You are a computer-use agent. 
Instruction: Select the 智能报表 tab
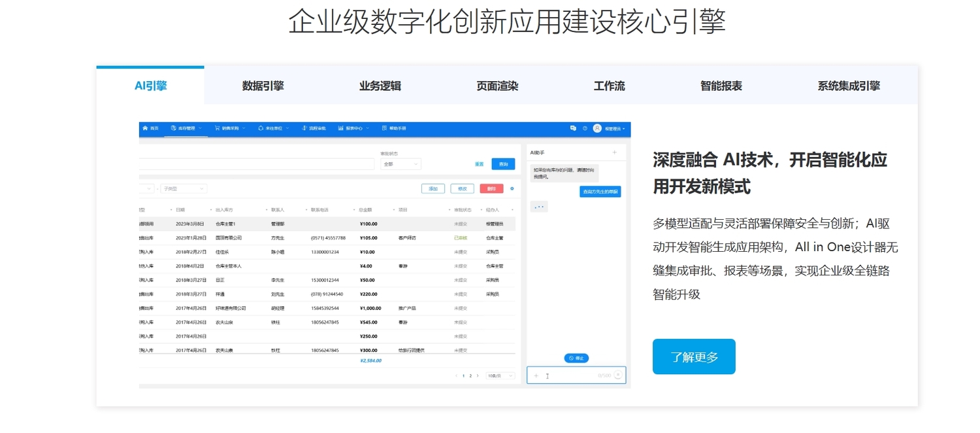click(x=721, y=86)
